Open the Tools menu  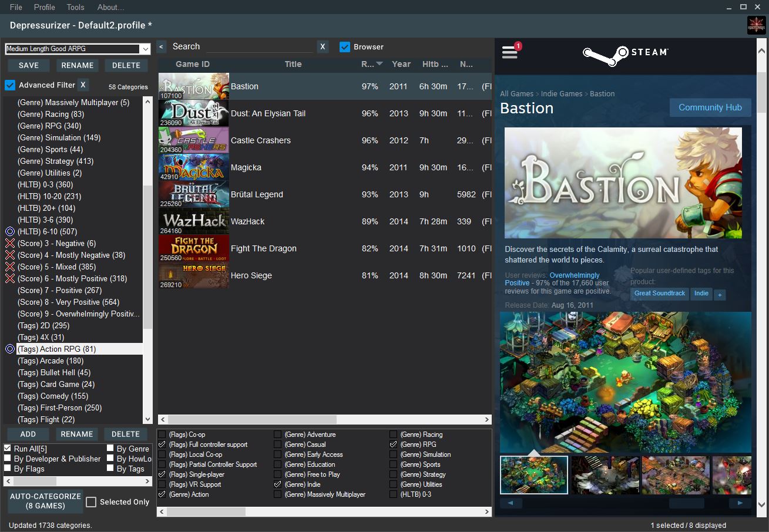[76, 7]
